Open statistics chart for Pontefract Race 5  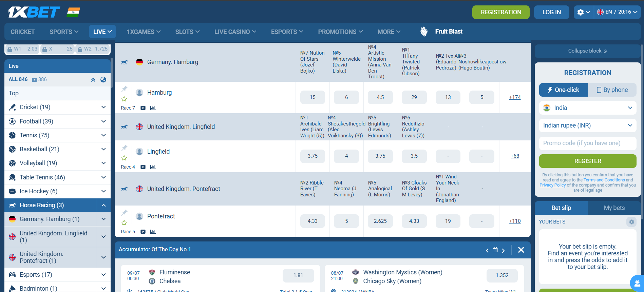(153, 232)
